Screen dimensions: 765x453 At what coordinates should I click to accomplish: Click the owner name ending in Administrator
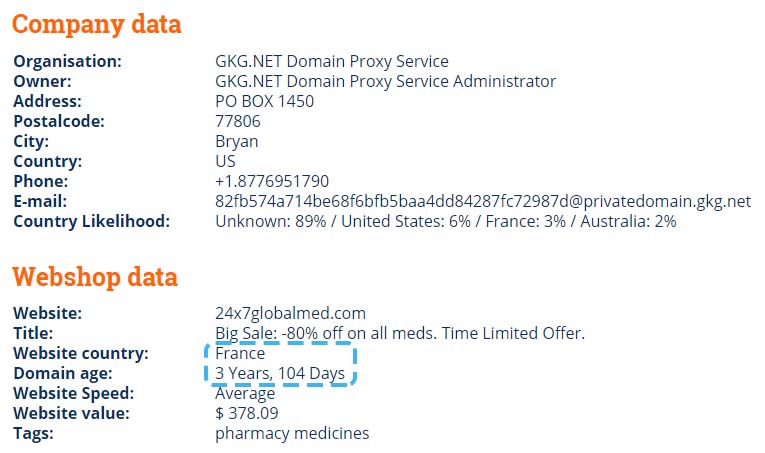(385, 81)
